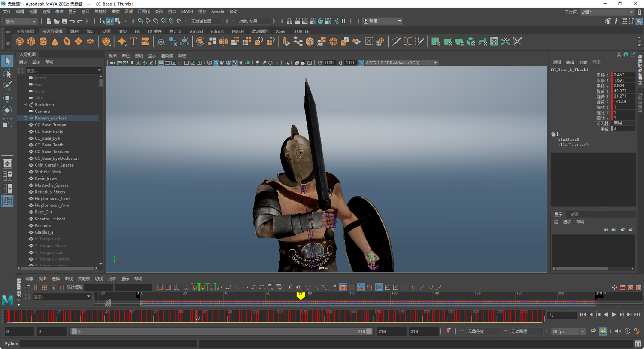This screenshot has width=644, height=349.
Task: Click the polygon cube shelf icon
Action: click(31, 42)
